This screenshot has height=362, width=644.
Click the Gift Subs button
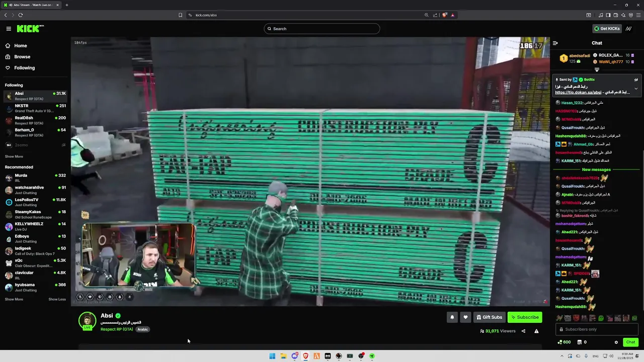(x=489, y=317)
